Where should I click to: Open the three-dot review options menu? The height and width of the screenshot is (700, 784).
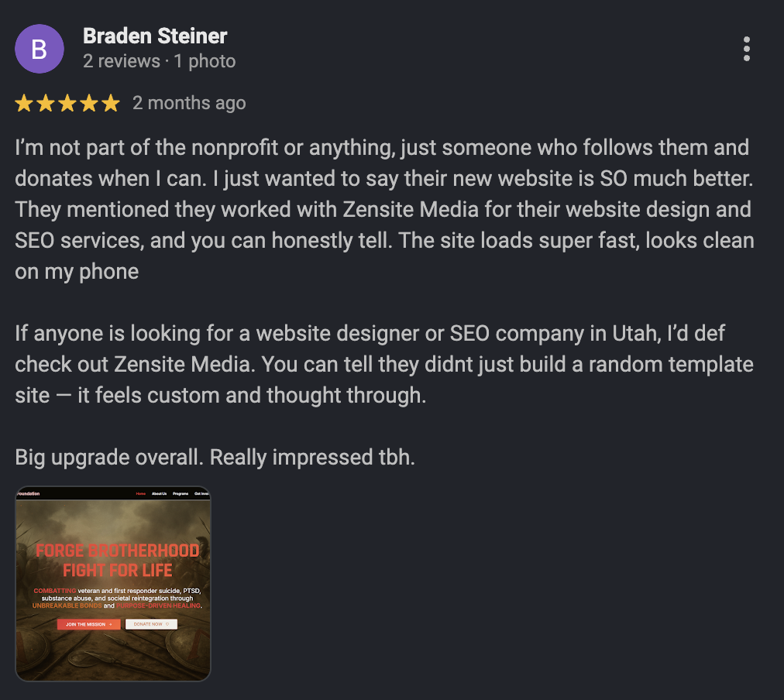point(746,49)
